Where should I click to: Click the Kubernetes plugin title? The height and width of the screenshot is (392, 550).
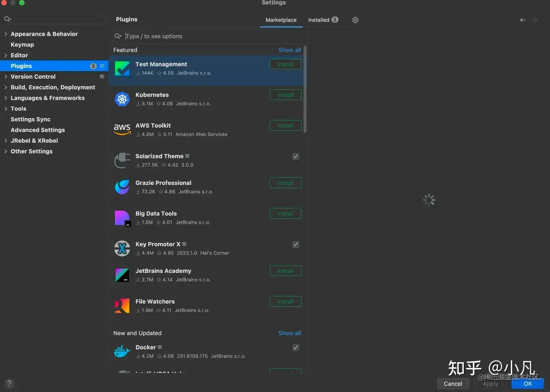tap(152, 95)
